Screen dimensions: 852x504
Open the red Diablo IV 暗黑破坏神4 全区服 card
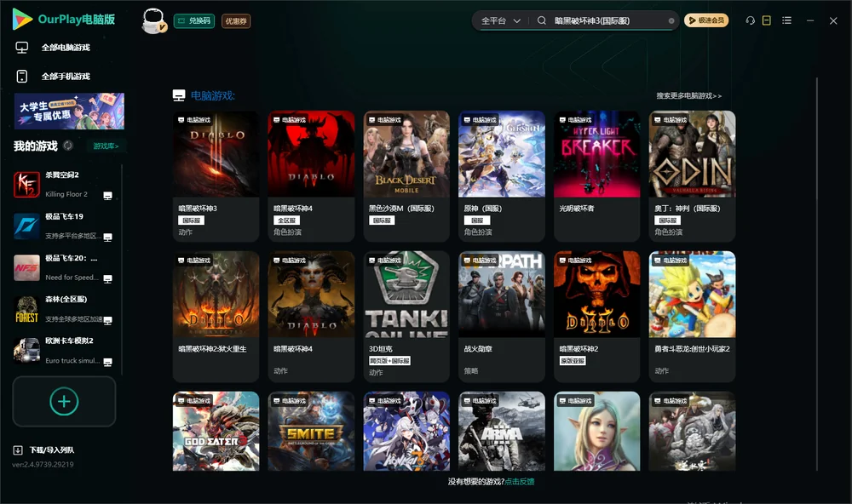tap(311, 176)
